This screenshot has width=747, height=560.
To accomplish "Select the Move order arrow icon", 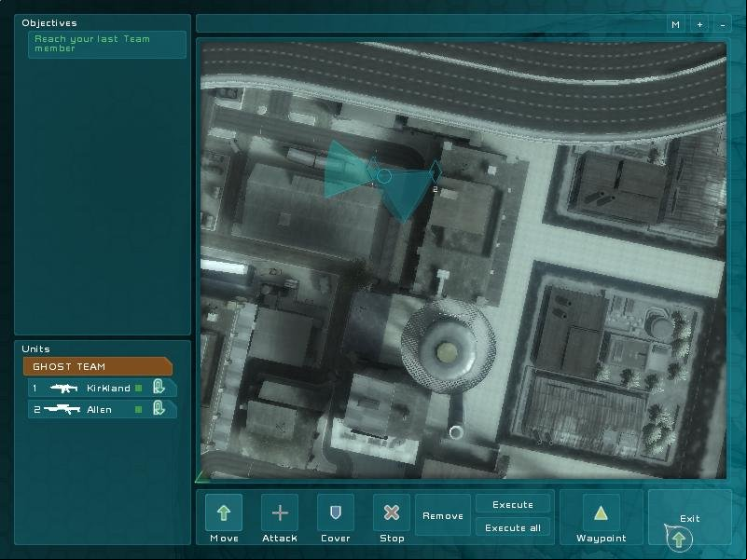I will tap(224, 512).
